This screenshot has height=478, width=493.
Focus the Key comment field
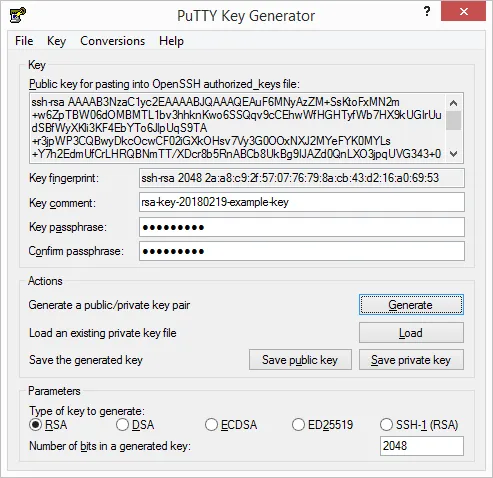pos(302,202)
